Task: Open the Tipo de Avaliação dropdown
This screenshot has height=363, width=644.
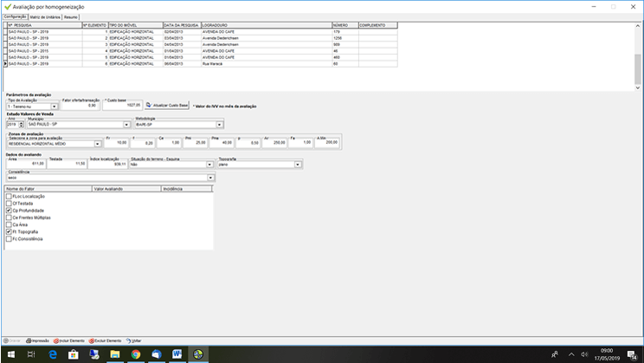Action: pyautogui.click(x=55, y=106)
